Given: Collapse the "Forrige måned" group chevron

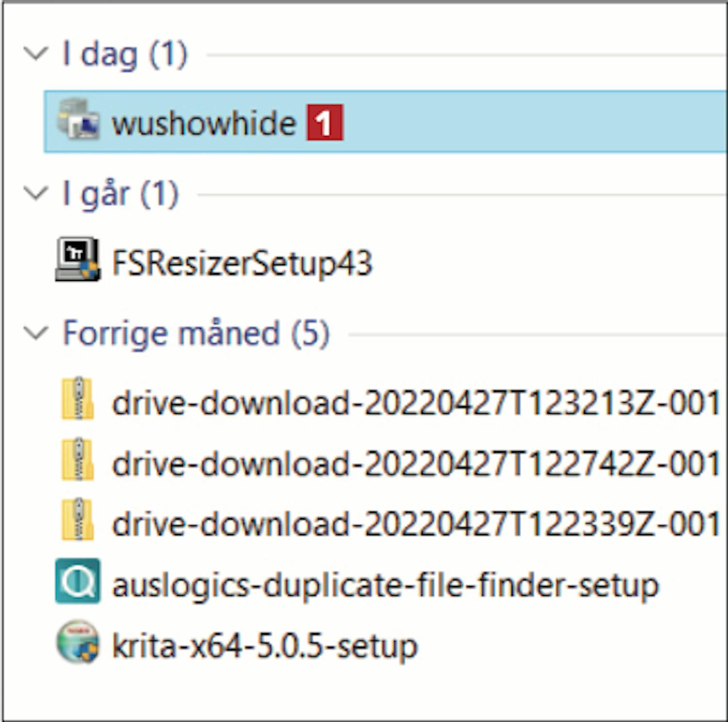Looking at the screenshot, I should [36, 333].
